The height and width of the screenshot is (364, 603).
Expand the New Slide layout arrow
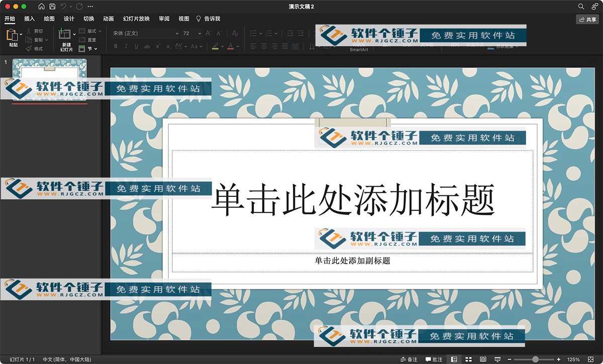74,34
